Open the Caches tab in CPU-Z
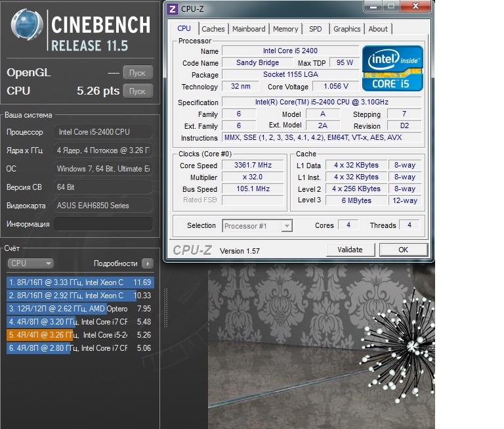The height and width of the screenshot is (429, 504). pos(213,29)
